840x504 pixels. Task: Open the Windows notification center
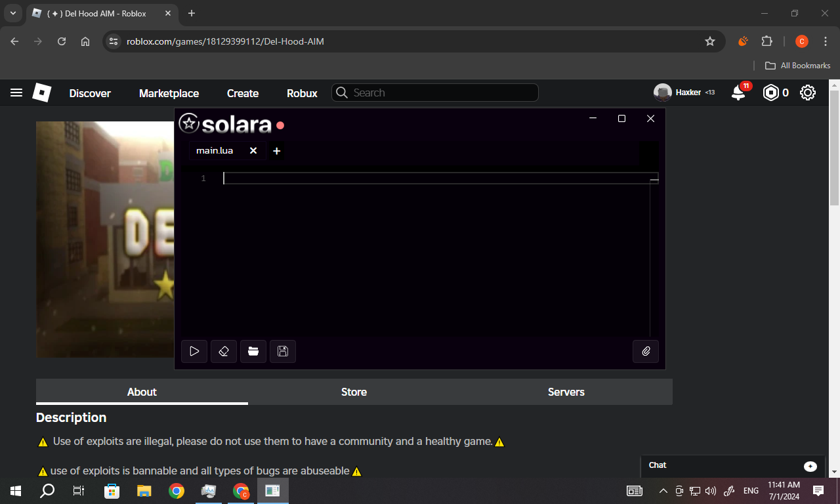[818, 491]
